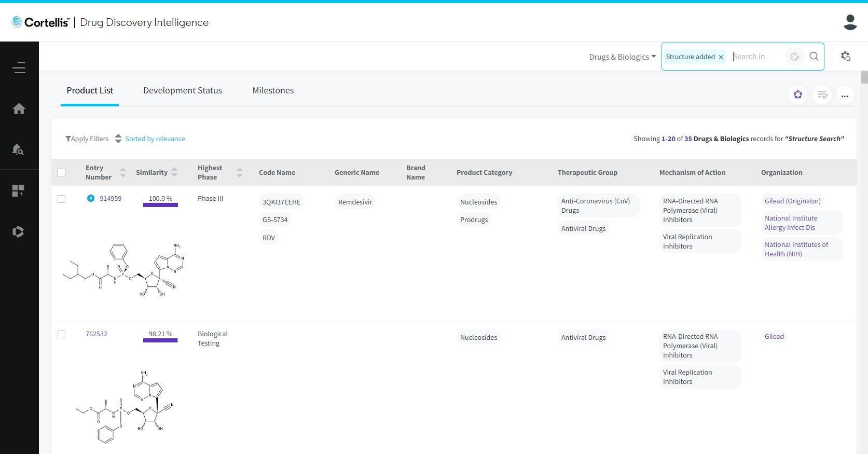Click the Prodrugs category chip
The image size is (868, 454).
click(474, 219)
